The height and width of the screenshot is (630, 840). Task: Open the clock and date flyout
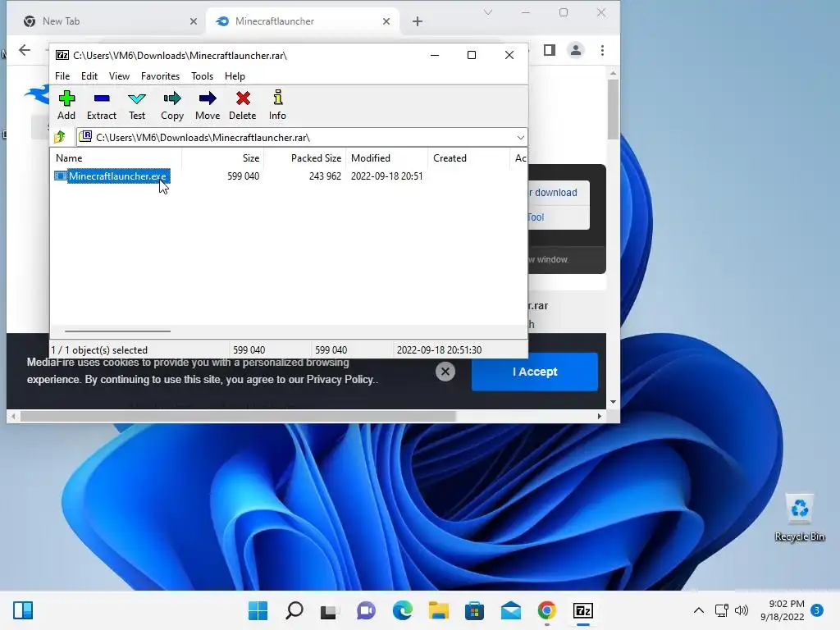[782, 610]
